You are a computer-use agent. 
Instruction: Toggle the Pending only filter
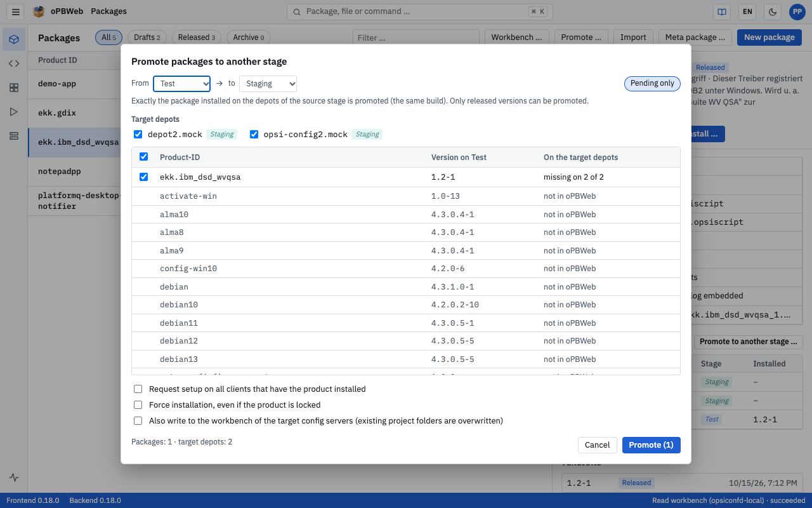point(652,84)
